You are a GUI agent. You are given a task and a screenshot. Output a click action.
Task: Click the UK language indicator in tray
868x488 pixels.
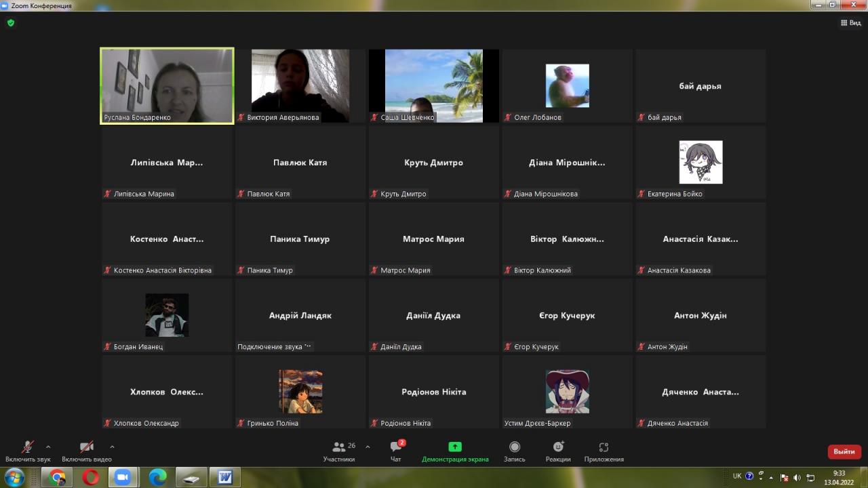pos(737,476)
